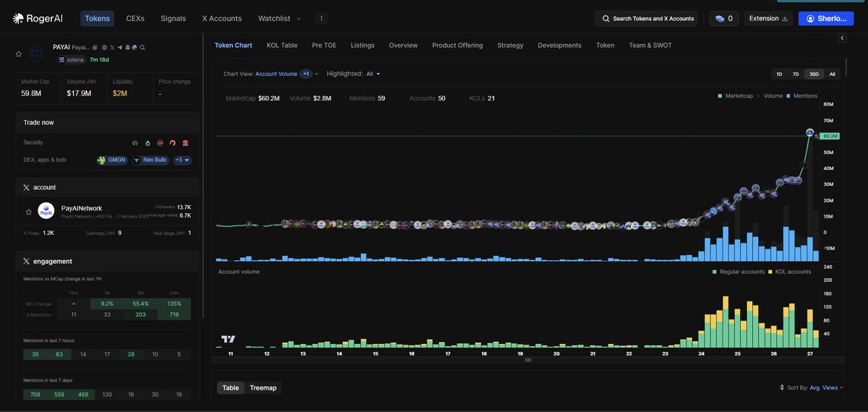This screenshot has height=412, width=868.
Task: Copy the PAYAI contract address icon
Action: coord(95,48)
